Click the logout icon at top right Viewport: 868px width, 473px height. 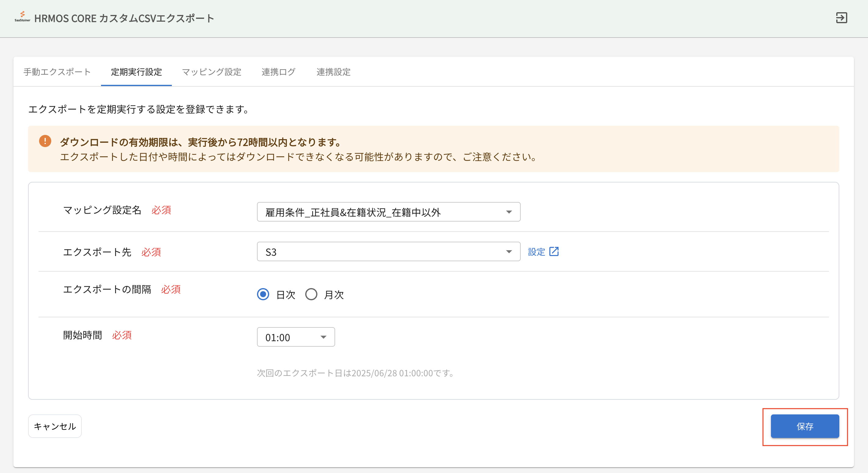(x=841, y=18)
